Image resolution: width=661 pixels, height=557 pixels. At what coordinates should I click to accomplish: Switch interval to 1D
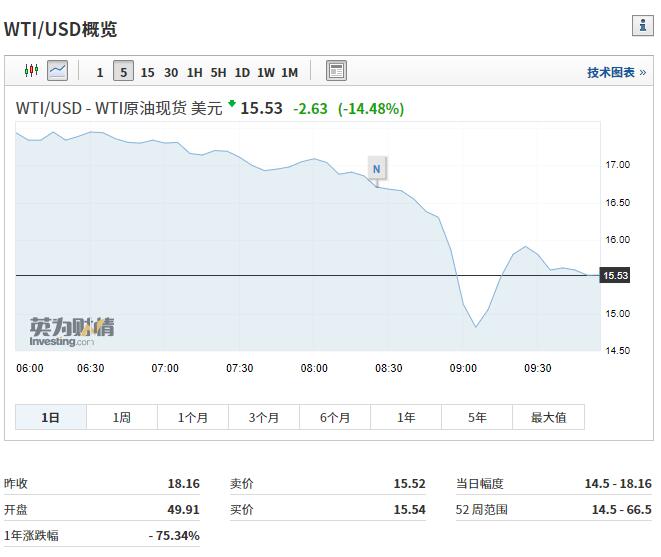[x=242, y=72]
